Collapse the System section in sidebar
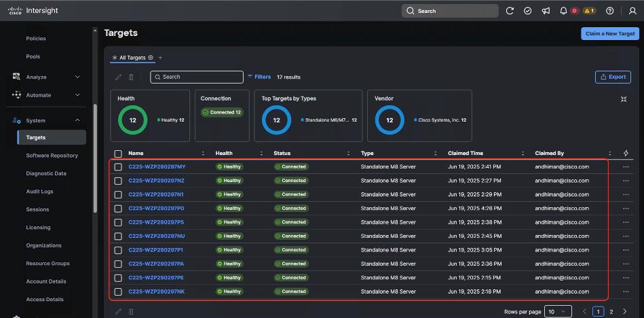The image size is (644, 318). click(77, 120)
